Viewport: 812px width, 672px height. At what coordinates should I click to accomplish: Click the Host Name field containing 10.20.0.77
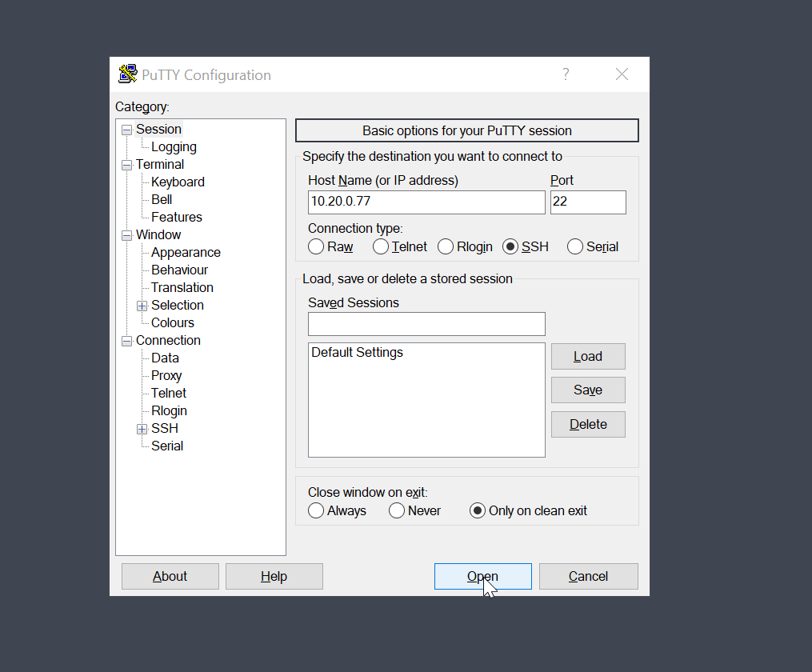point(426,202)
